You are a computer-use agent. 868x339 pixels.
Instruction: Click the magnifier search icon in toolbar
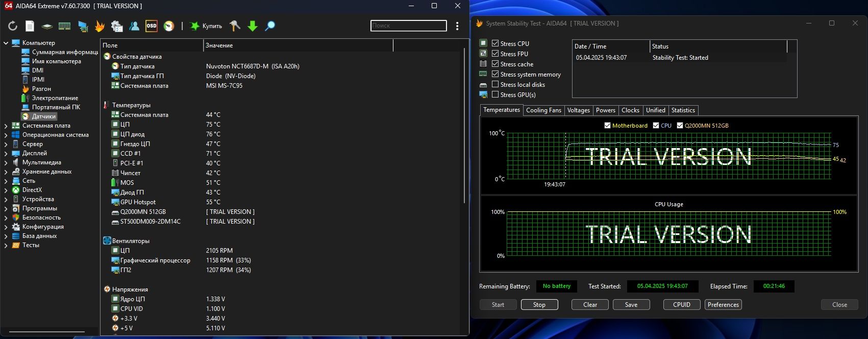tap(270, 26)
